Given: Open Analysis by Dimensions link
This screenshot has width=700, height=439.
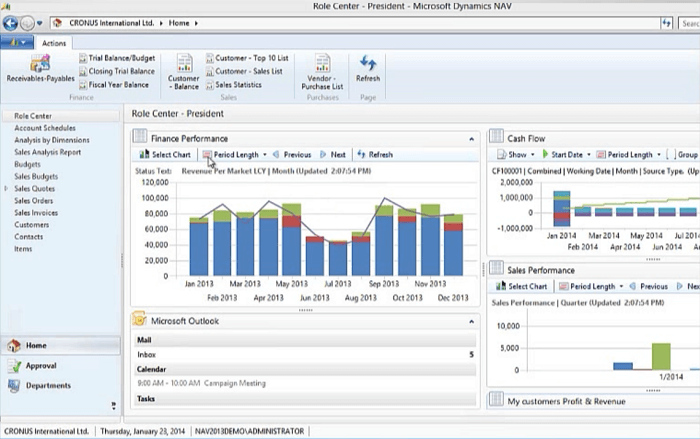Looking at the screenshot, I should pyautogui.click(x=52, y=140).
